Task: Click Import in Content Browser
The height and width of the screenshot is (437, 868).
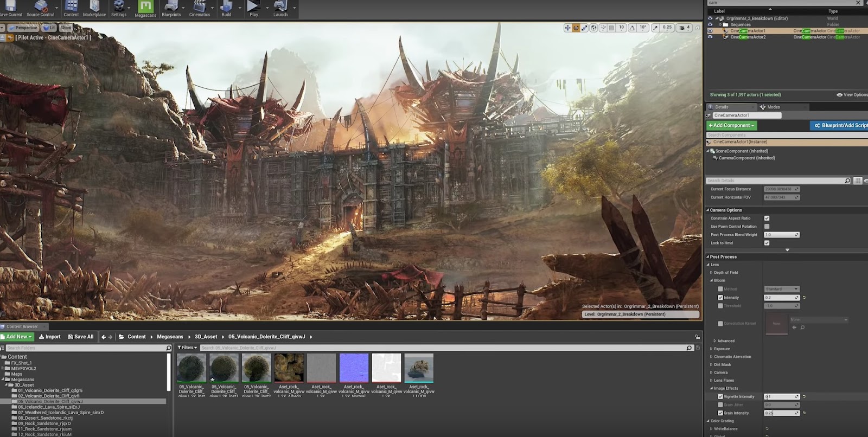Action: click(x=50, y=337)
